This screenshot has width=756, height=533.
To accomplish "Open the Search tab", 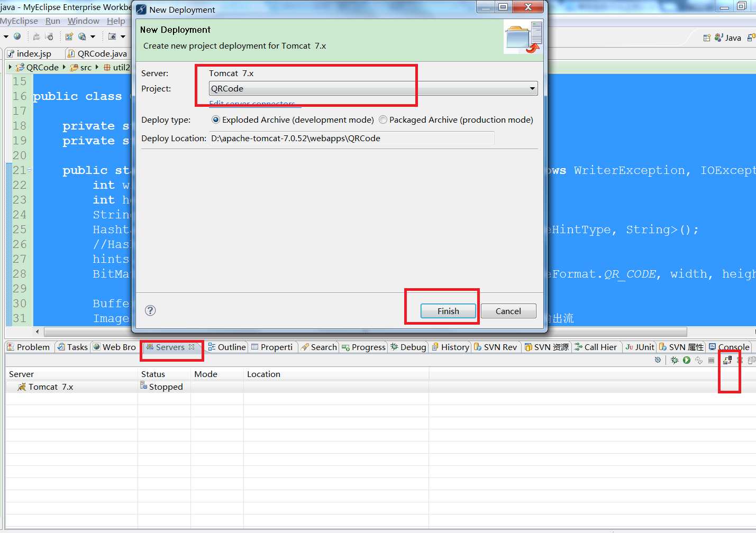I will pyautogui.click(x=319, y=347).
